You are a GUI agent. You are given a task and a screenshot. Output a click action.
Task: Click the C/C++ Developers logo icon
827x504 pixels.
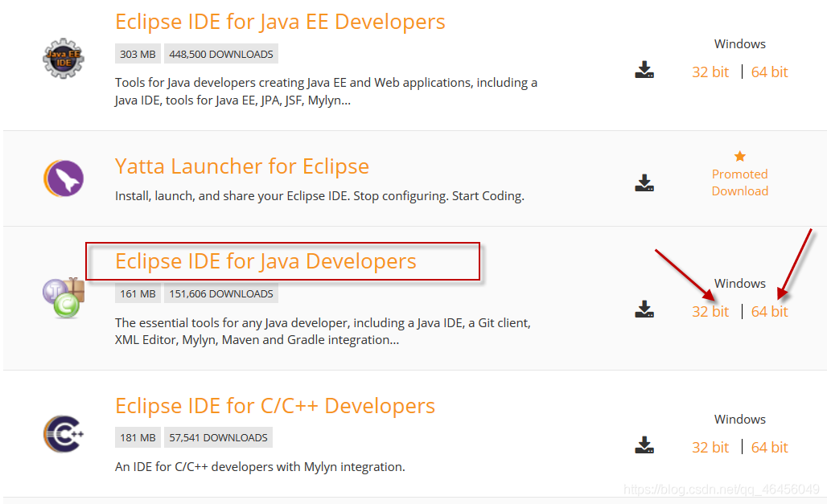(x=64, y=434)
